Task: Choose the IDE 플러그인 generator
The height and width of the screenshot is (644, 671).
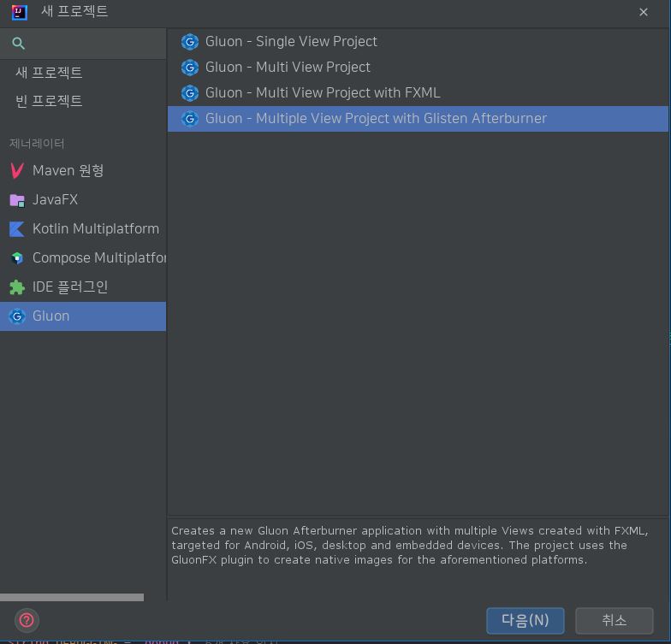Action: pos(83,287)
